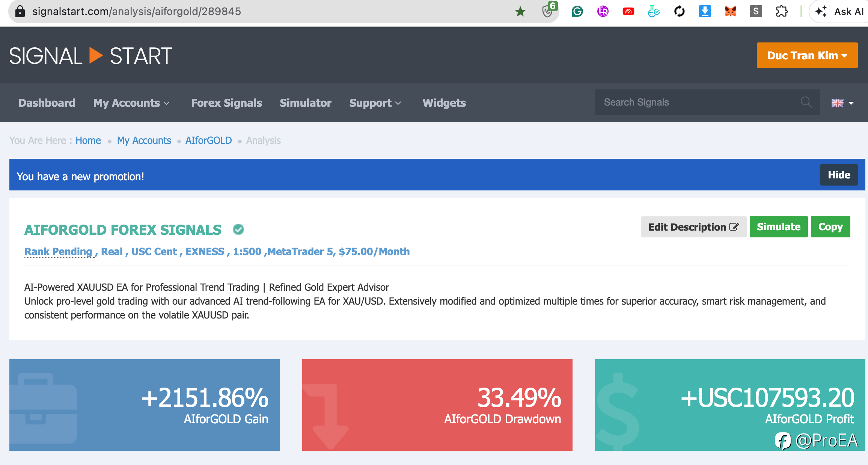The image size is (868, 465).
Task: Click the 33.49% Drawdown card
Action: click(437, 405)
